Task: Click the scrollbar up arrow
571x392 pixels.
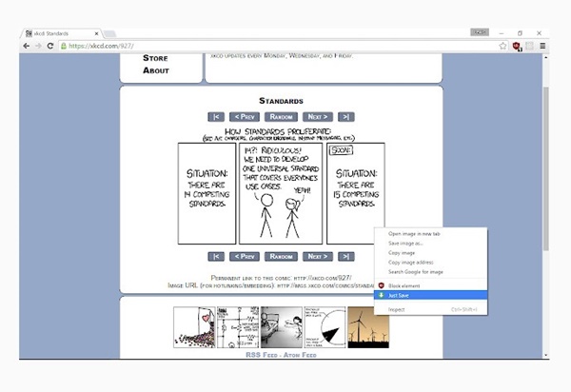Action: coord(545,57)
